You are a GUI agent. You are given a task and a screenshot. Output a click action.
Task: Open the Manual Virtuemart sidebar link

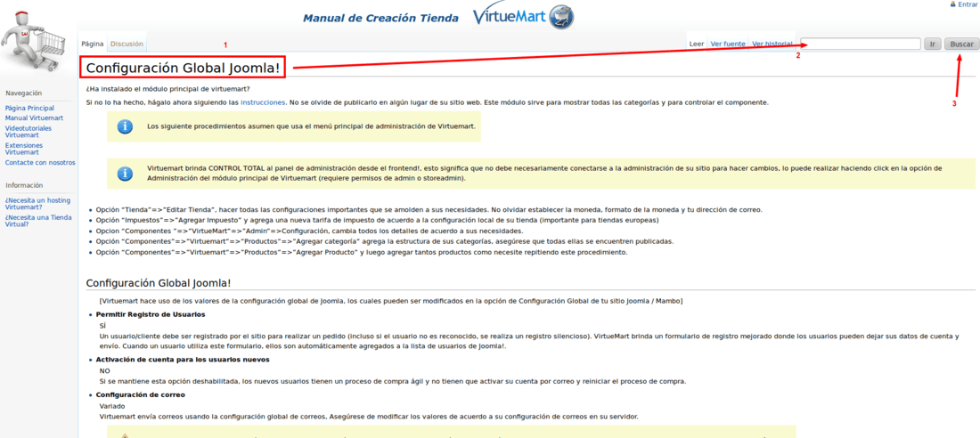click(x=34, y=118)
